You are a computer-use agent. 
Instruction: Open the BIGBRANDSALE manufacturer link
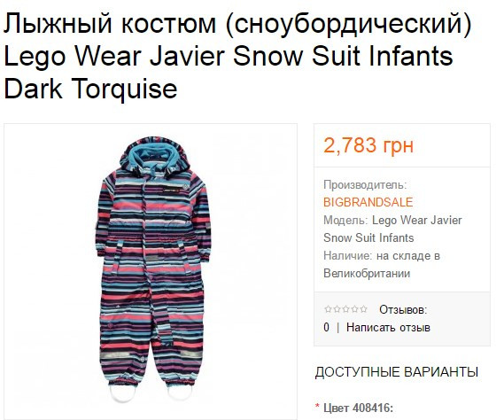click(368, 202)
